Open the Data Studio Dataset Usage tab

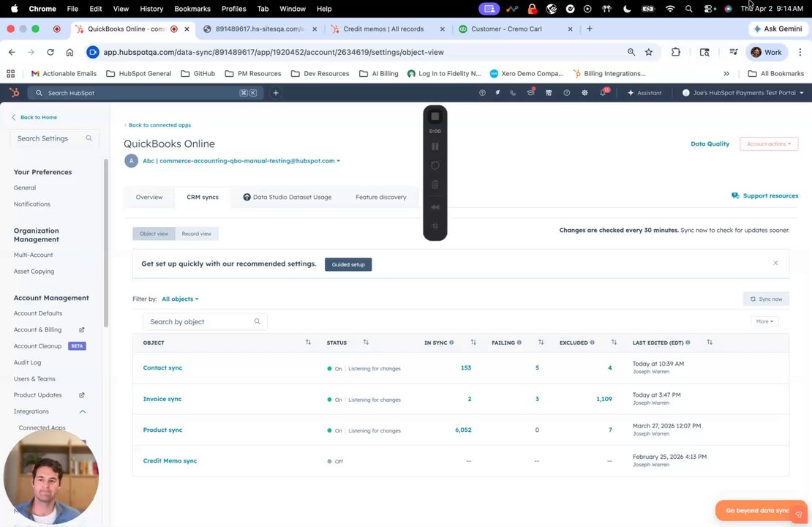point(287,198)
